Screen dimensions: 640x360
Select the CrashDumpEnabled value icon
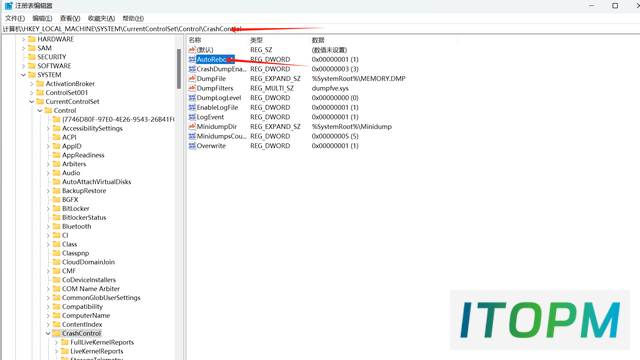coord(192,69)
